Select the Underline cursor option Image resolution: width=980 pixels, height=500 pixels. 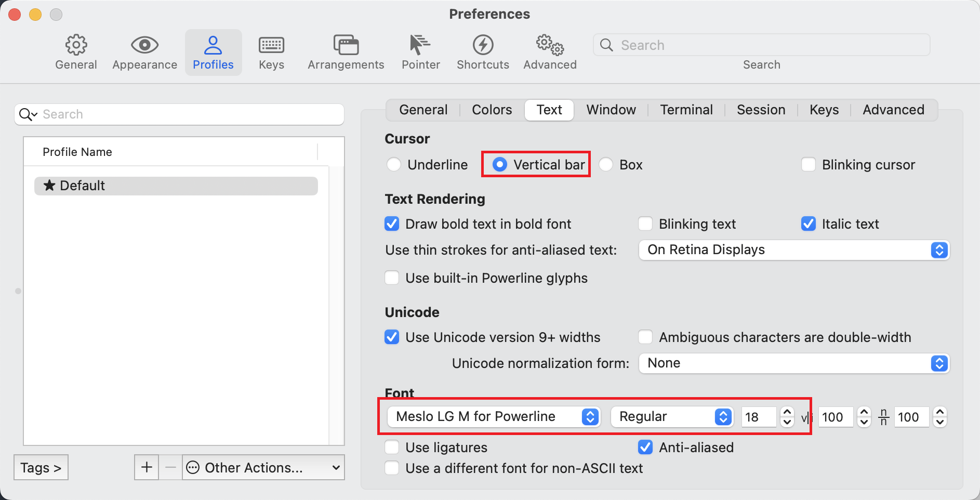pyautogui.click(x=394, y=165)
